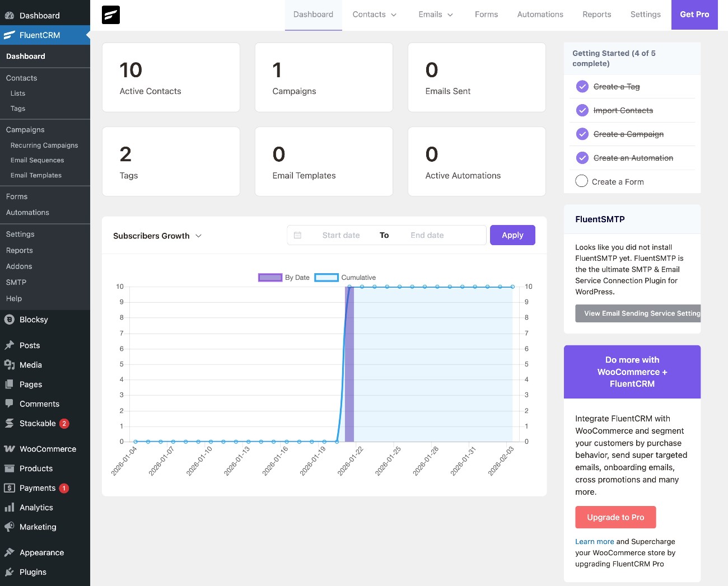This screenshot has height=586, width=728.
Task: Click the Marketing megaphone icon
Action: point(10,527)
